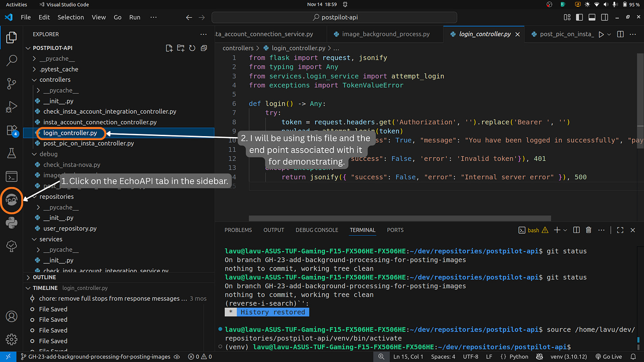Click the UTF-8 encoding status item
Viewport: 644px width, 362px height.
(470, 357)
